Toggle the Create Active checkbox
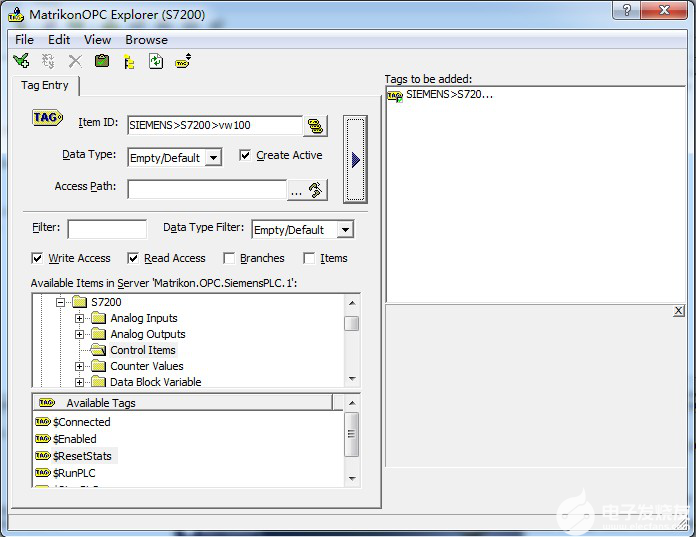 point(245,155)
